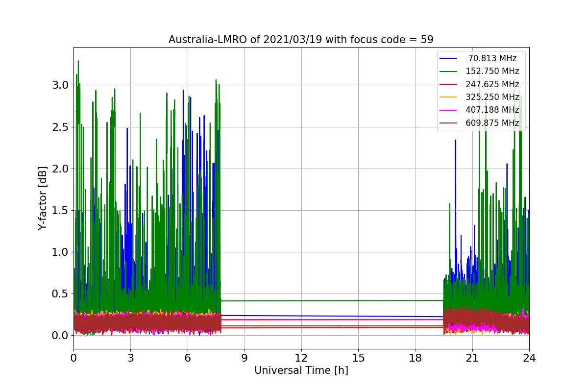588x392 pixels.
Task: Click the x-axis tick label 9
Action: [x=244, y=358]
